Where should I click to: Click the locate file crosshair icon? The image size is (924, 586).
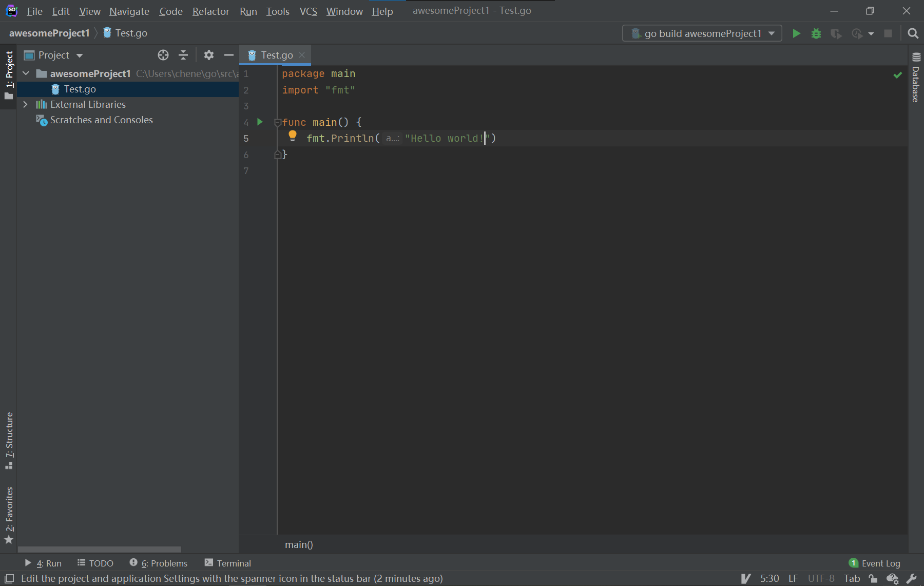tap(163, 55)
